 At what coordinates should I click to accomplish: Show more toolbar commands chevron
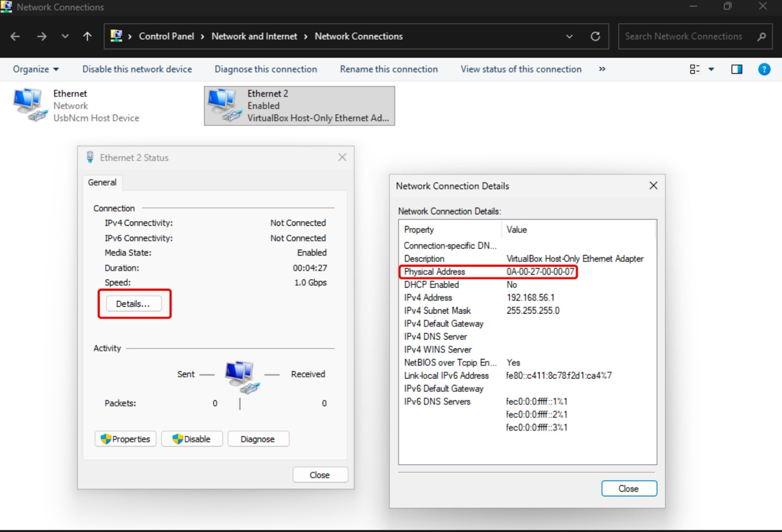coord(602,69)
